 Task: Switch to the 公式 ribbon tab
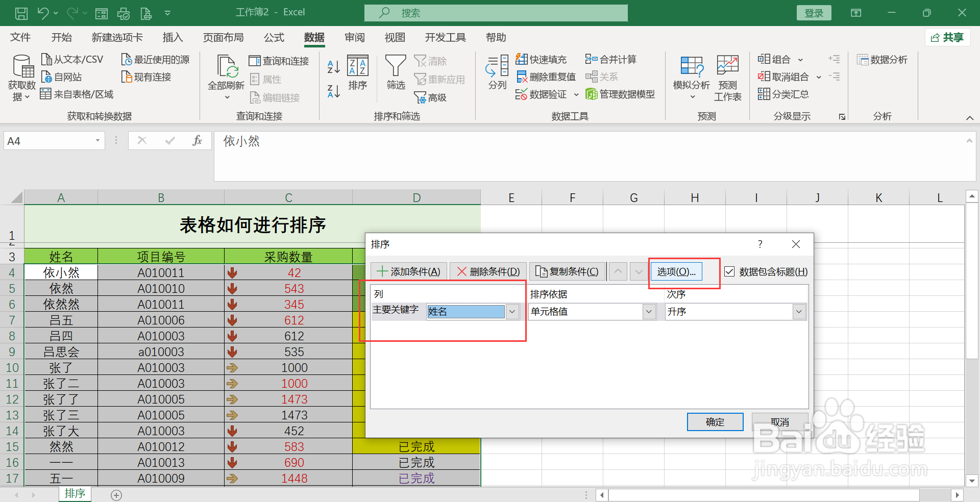point(274,37)
